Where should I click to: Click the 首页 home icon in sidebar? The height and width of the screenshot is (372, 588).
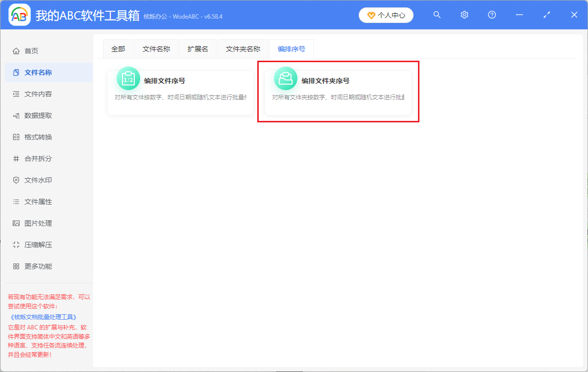pos(16,51)
